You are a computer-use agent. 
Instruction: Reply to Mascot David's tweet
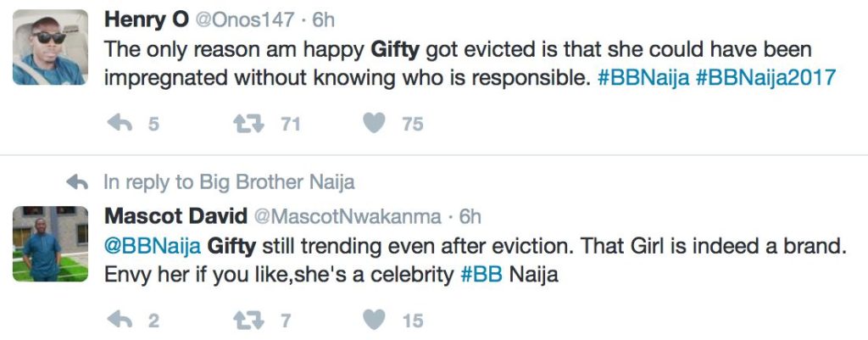(x=123, y=320)
